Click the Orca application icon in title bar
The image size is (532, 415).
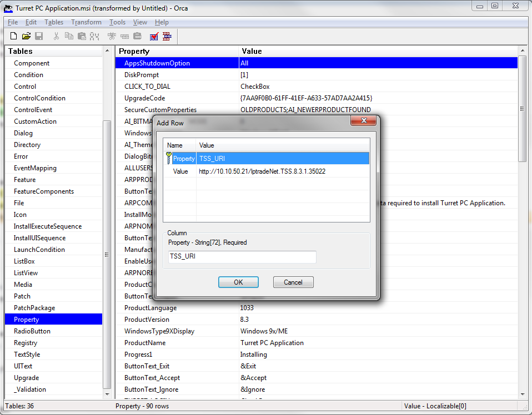point(8,8)
